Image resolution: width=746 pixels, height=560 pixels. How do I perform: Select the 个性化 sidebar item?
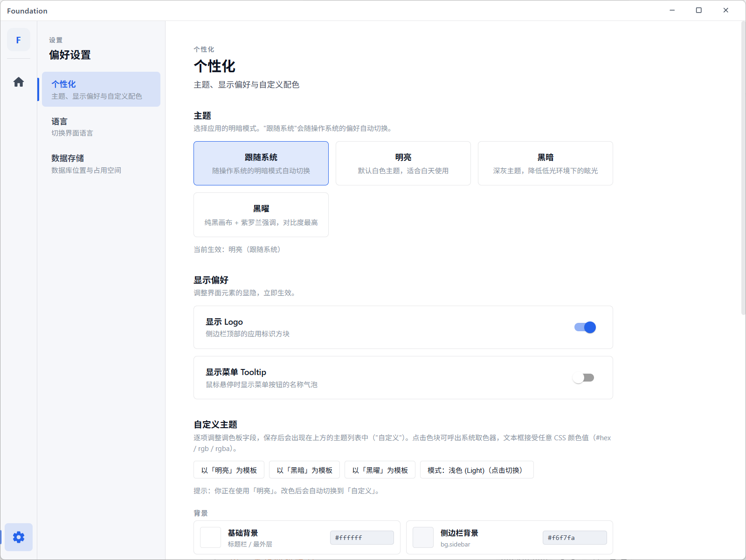[101, 89]
